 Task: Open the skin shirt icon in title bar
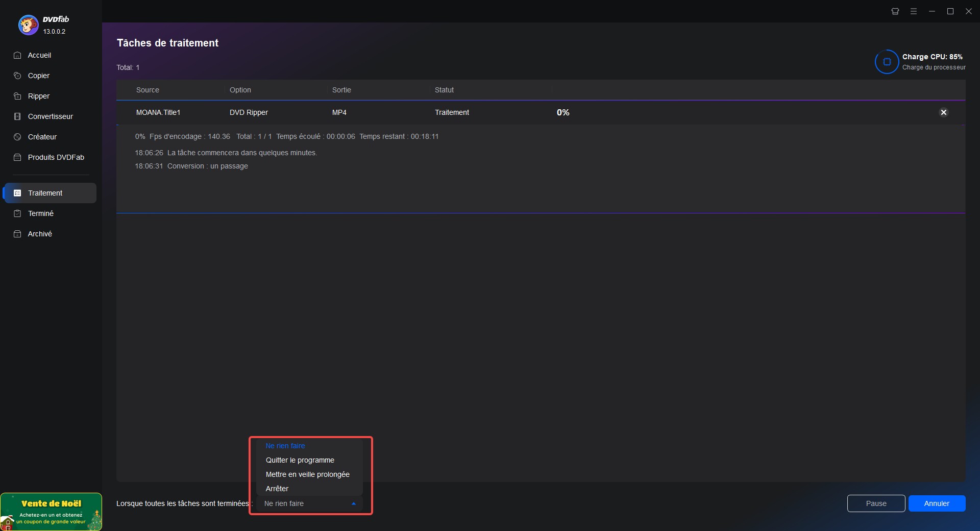(x=895, y=11)
